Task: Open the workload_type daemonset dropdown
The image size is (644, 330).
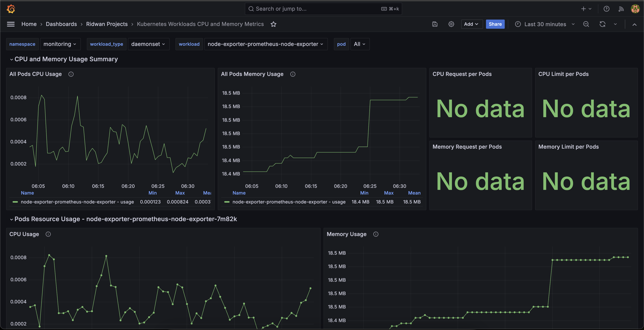Action: click(148, 44)
